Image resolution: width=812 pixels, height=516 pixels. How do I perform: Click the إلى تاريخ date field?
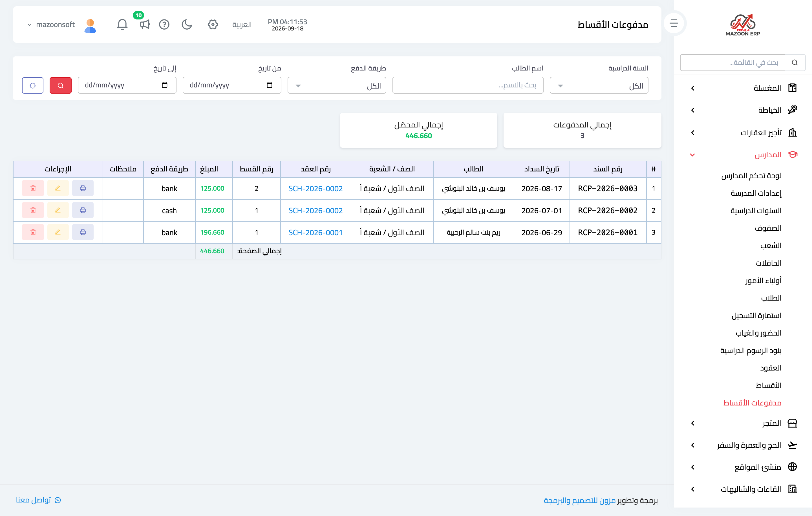tap(127, 85)
